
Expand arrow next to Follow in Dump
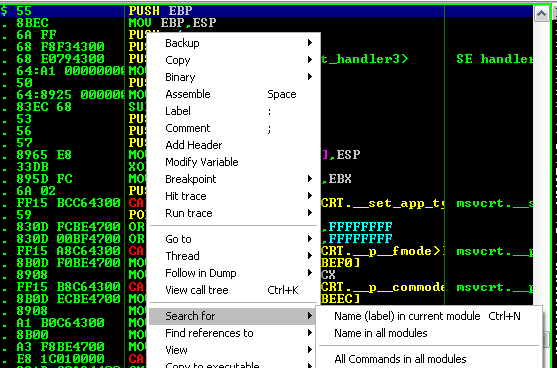tap(310, 273)
